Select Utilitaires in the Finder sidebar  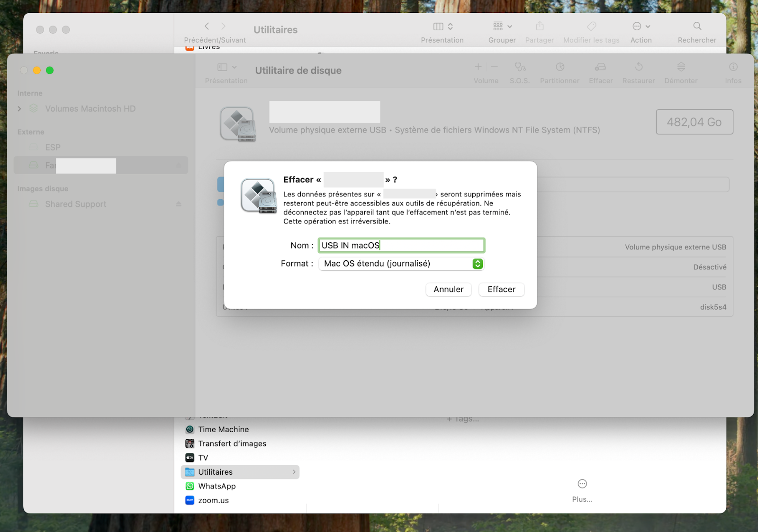pyautogui.click(x=215, y=471)
